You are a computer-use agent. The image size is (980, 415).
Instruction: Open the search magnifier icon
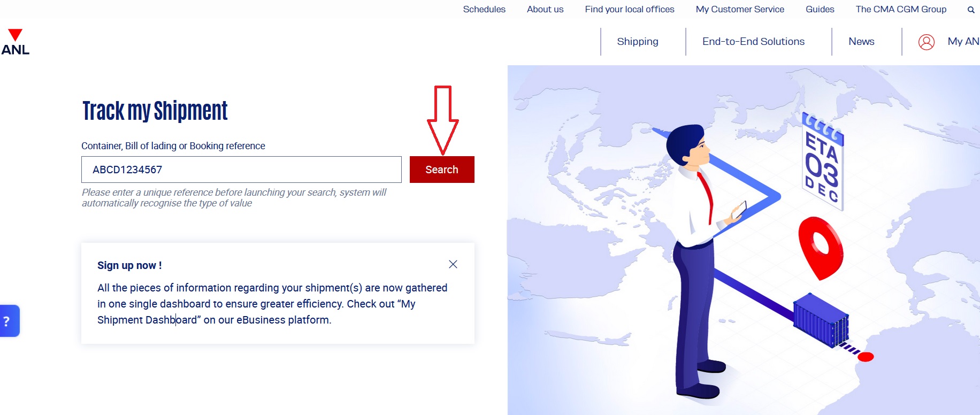(x=971, y=10)
